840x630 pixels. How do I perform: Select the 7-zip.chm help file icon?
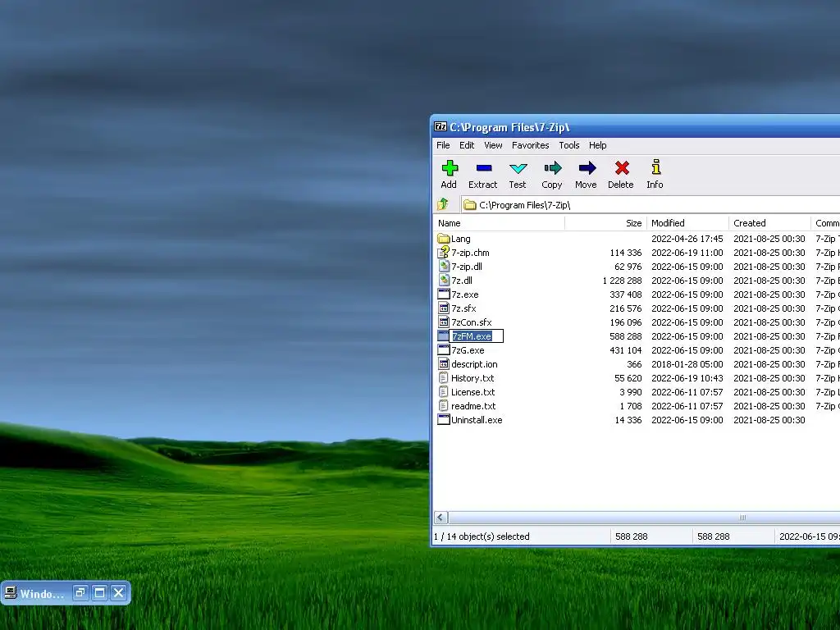coord(443,253)
